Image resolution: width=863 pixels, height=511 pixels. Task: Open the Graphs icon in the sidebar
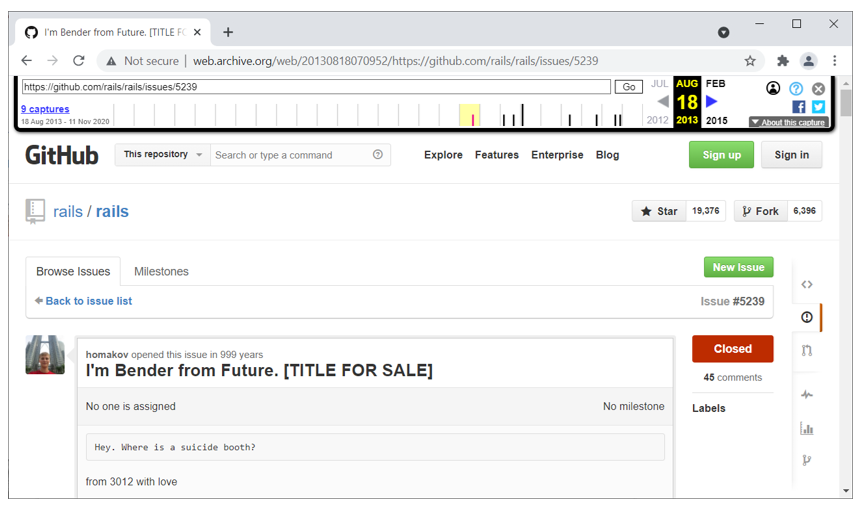click(807, 428)
